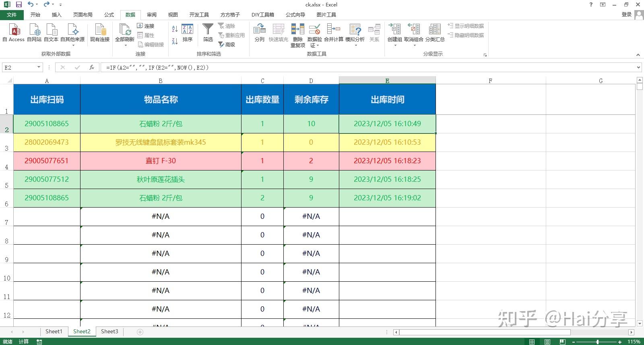Click Refresh All (全部刷新) icon
This screenshot has width=644, height=345.
(125, 29)
